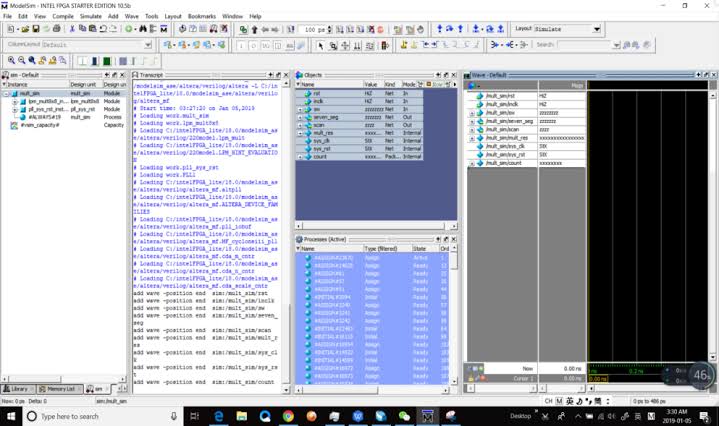Collapse the mult_sim tree node in sim panel
Viewport: 719px width, 426px height.
(x=6, y=94)
